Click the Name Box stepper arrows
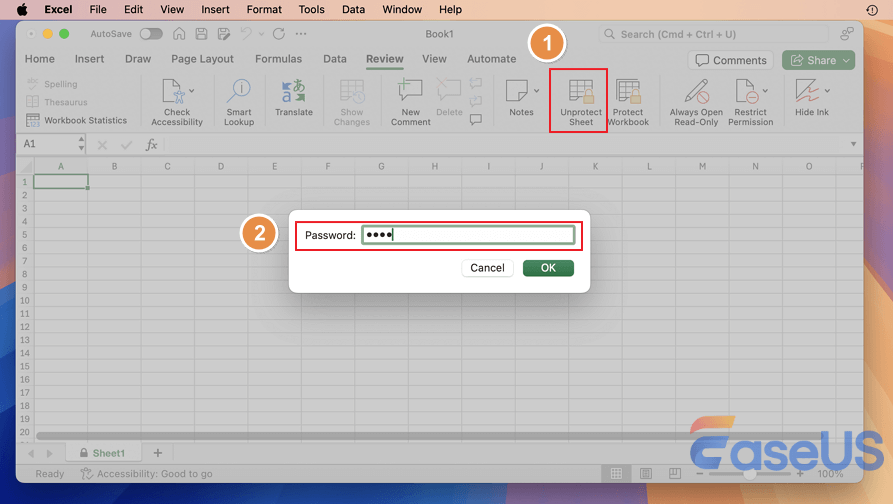The image size is (893, 504). tap(81, 144)
